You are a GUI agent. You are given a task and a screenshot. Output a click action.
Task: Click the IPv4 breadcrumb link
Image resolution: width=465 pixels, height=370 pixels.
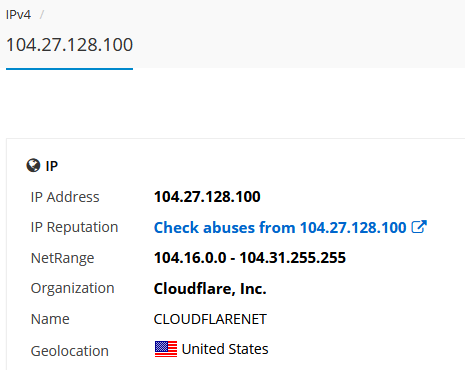[x=18, y=15]
